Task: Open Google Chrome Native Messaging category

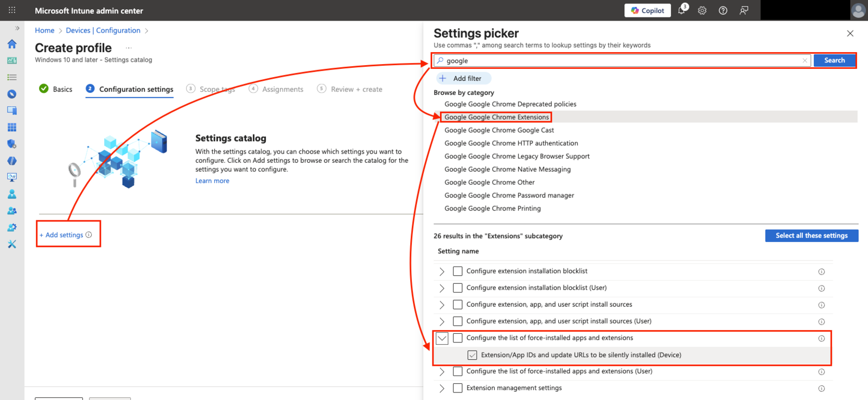Action: click(507, 169)
